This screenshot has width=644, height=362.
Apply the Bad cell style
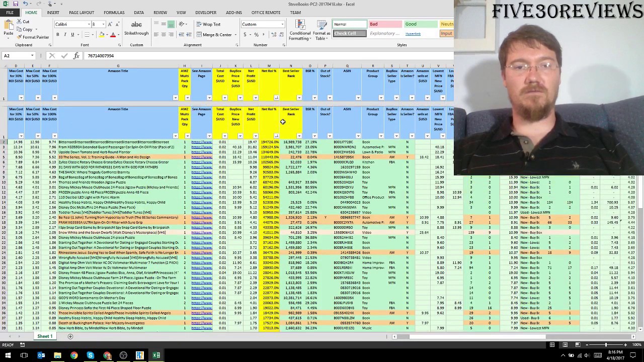(384, 24)
